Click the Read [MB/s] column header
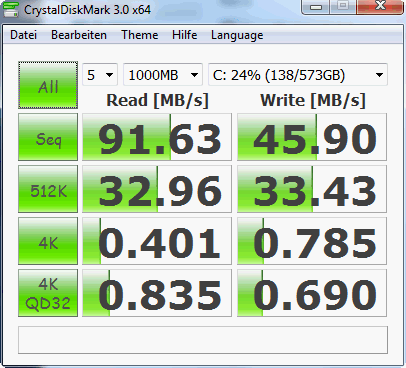The image size is (406, 368). [x=157, y=100]
